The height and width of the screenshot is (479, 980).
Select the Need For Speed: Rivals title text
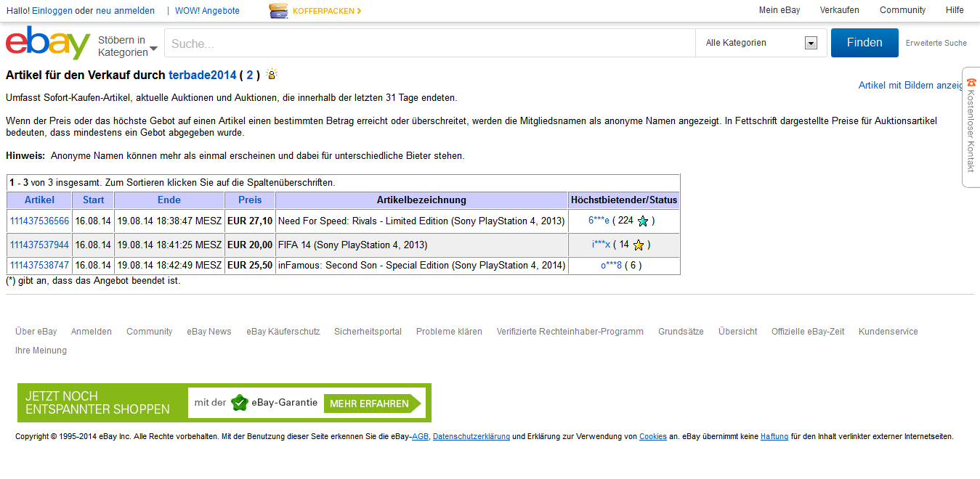tap(421, 221)
